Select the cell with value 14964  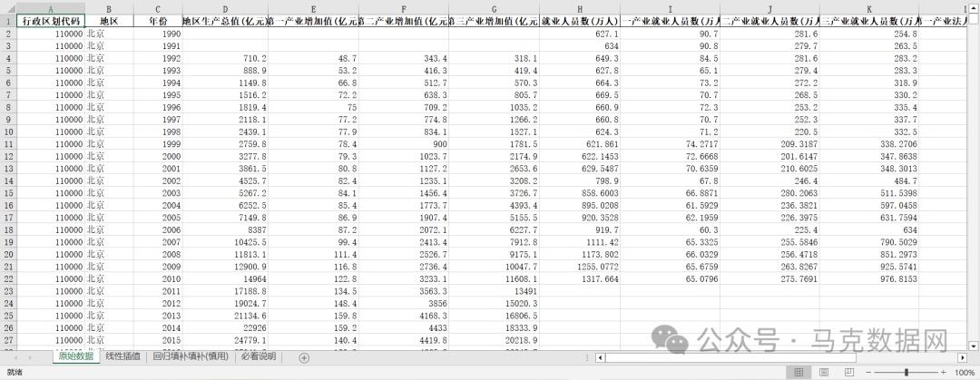[x=225, y=278]
